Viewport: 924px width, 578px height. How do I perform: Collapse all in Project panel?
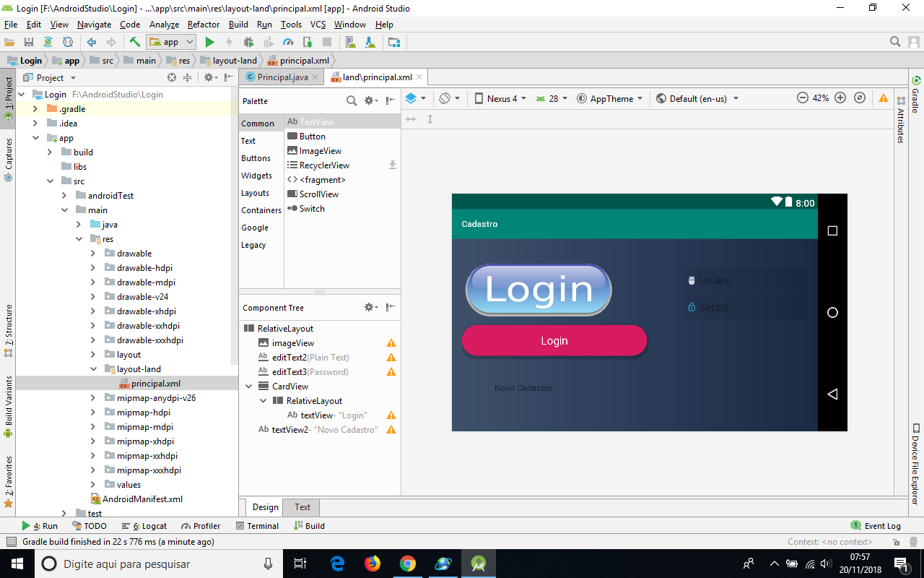(188, 77)
